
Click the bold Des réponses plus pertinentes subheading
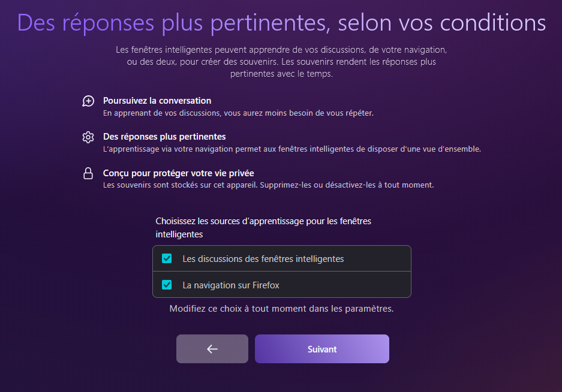[164, 137]
